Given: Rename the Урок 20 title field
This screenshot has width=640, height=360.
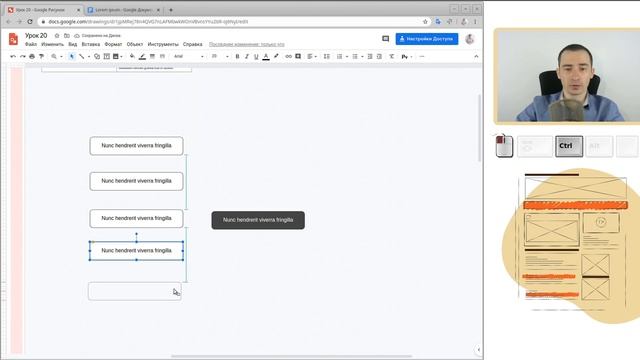Looking at the screenshot, I should click(36, 36).
